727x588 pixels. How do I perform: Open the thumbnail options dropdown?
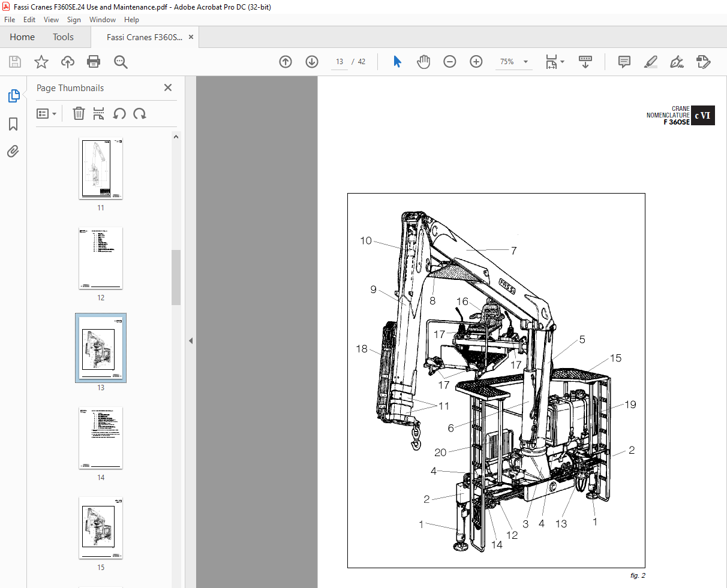tap(46, 114)
